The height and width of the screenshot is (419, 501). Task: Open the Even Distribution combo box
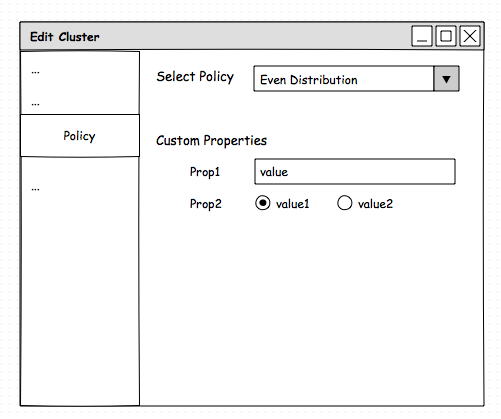tap(356, 79)
